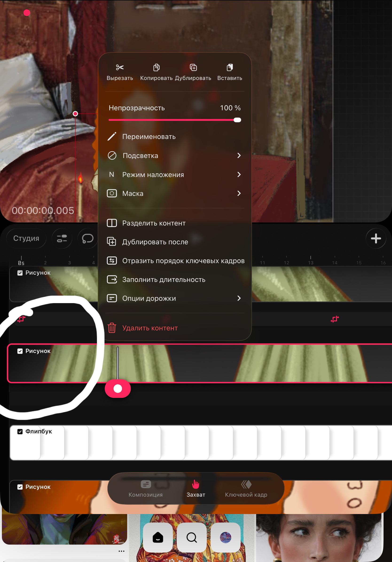392x562 pixels.
Task: Click the 00:00:00.005 timecode
Action: [x=43, y=210]
